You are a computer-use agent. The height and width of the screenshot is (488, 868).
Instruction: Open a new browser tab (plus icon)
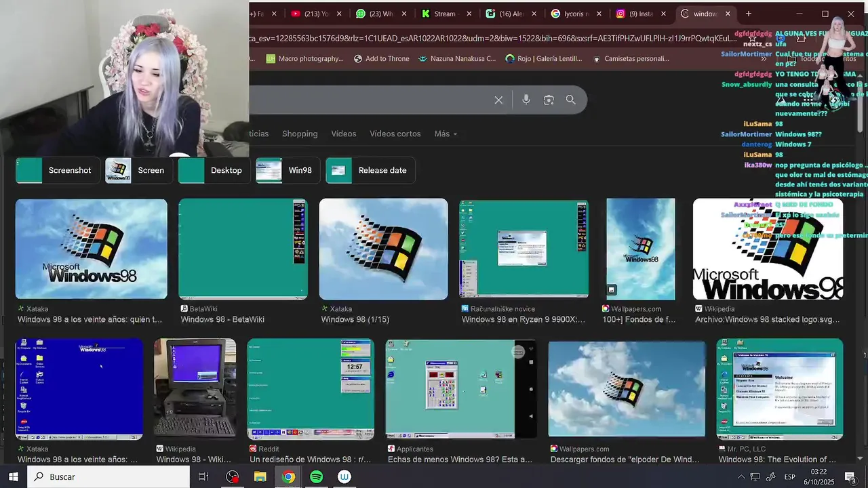tap(749, 14)
